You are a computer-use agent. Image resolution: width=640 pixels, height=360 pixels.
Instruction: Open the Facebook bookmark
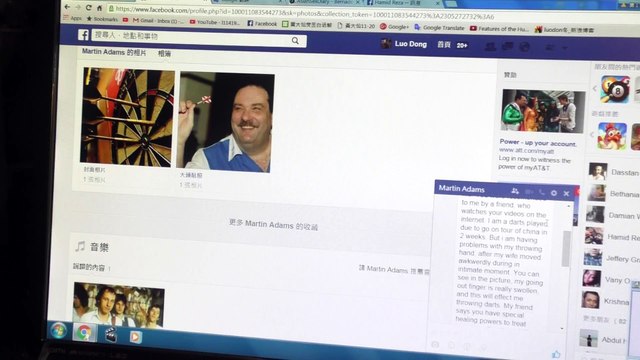tap(262, 24)
